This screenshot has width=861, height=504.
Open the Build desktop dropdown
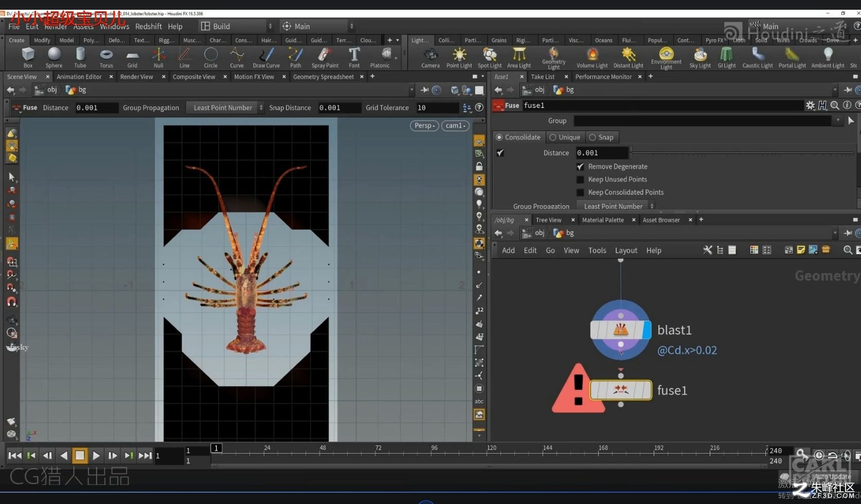click(237, 26)
